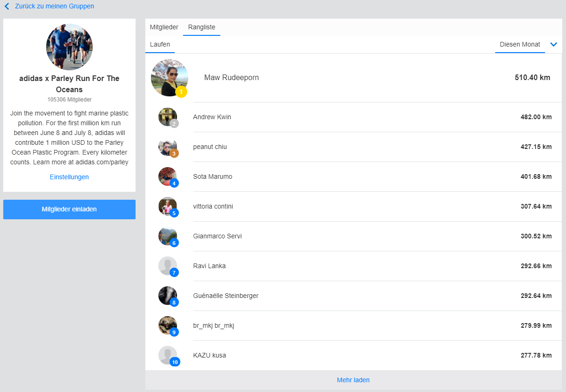Expand the time period dropdown arrow
This screenshot has width=566, height=392.
click(x=553, y=45)
